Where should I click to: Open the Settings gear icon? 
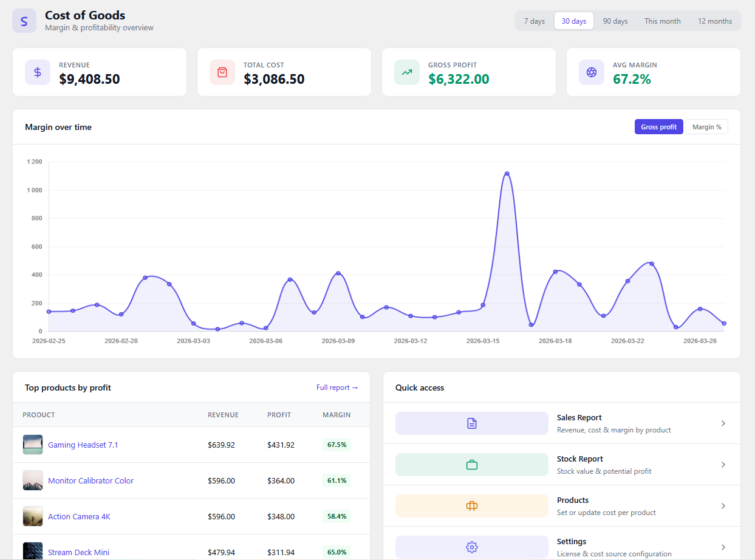(471, 547)
